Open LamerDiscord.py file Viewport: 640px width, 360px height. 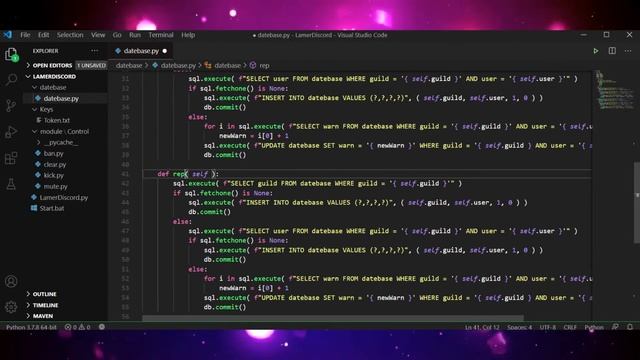coord(65,198)
